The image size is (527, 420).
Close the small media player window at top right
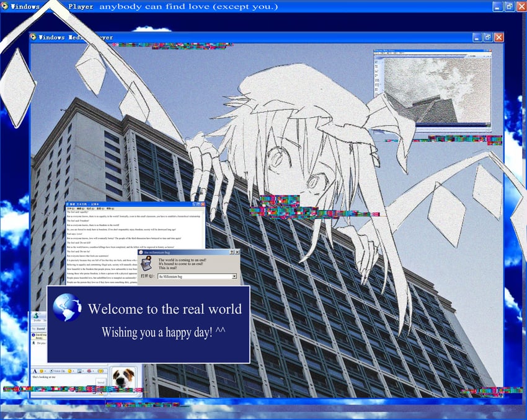click(490, 51)
